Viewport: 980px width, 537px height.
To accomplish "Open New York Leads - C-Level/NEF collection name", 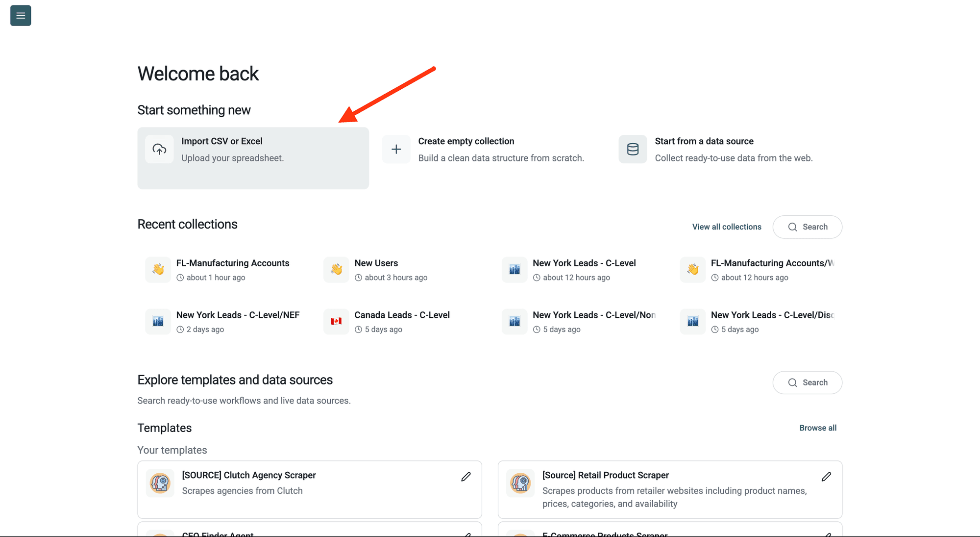I will (238, 315).
